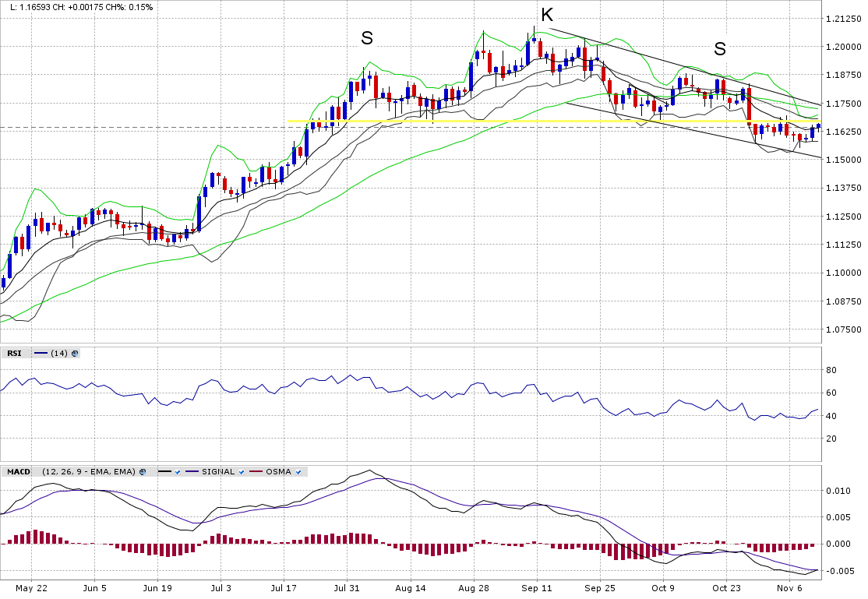868x599 pixels.
Task: Click the right 'S' shoulder annotation
Action: coord(719,49)
